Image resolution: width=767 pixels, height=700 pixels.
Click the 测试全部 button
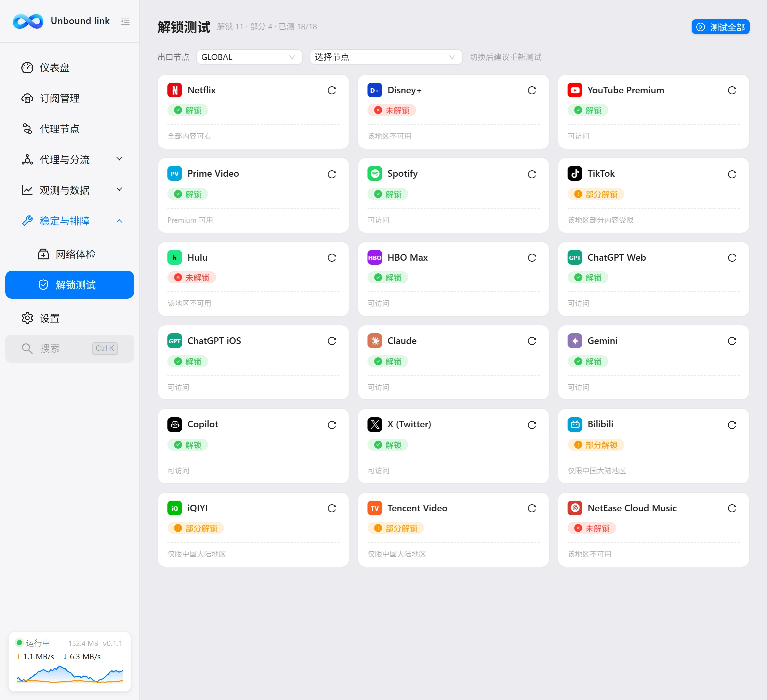point(720,27)
